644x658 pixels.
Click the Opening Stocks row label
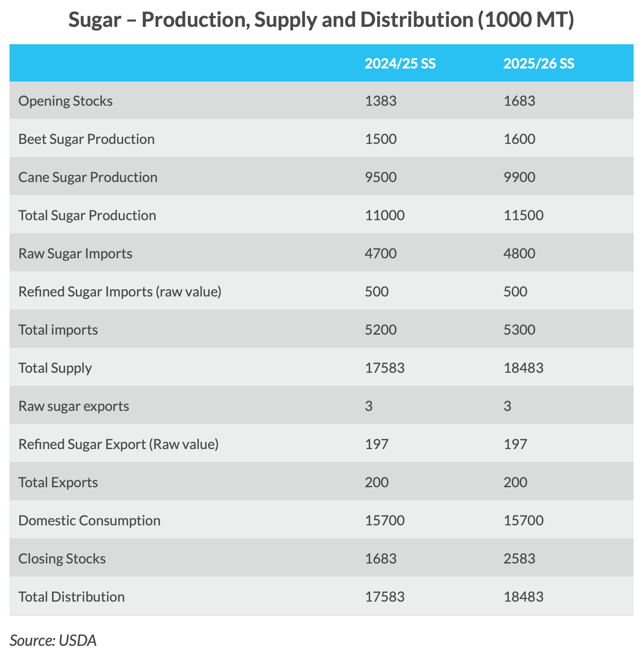click(65, 101)
